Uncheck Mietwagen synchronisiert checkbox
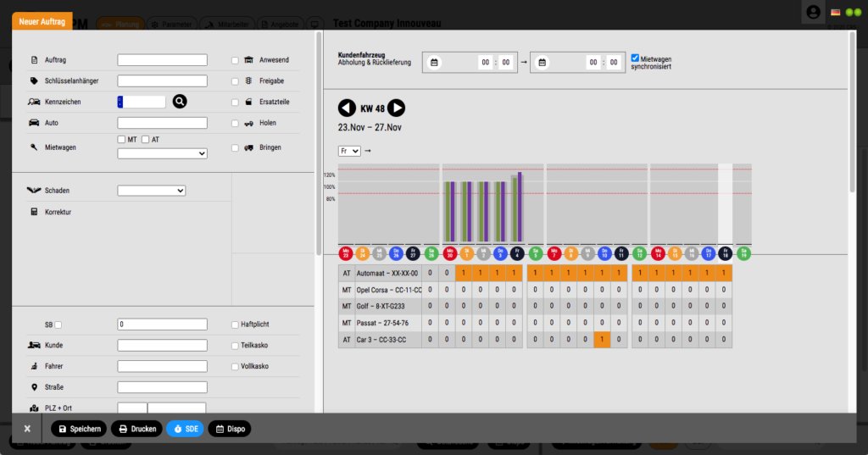Image resolution: width=868 pixels, height=455 pixels. tap(635, 58)
